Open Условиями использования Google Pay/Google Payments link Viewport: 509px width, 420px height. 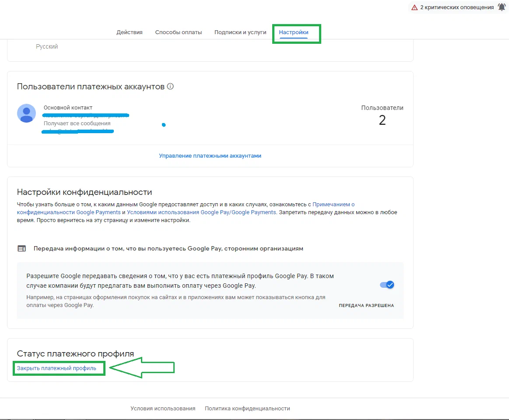point(201,212)
